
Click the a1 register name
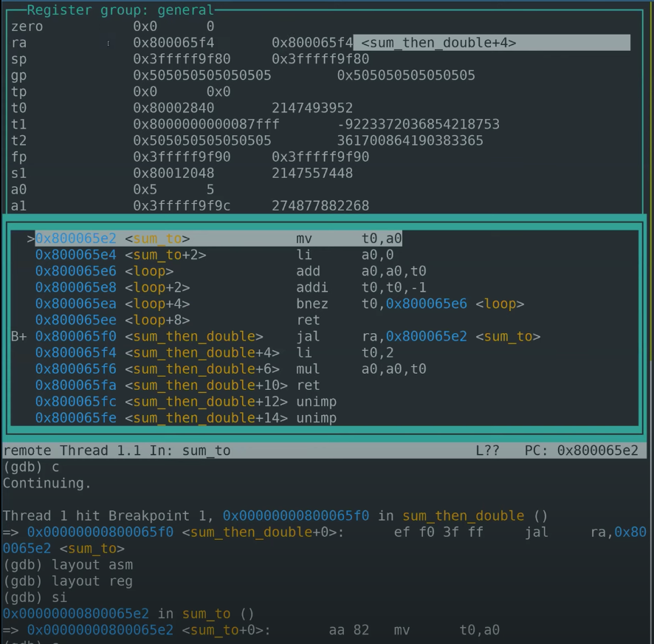coord(18,205)
